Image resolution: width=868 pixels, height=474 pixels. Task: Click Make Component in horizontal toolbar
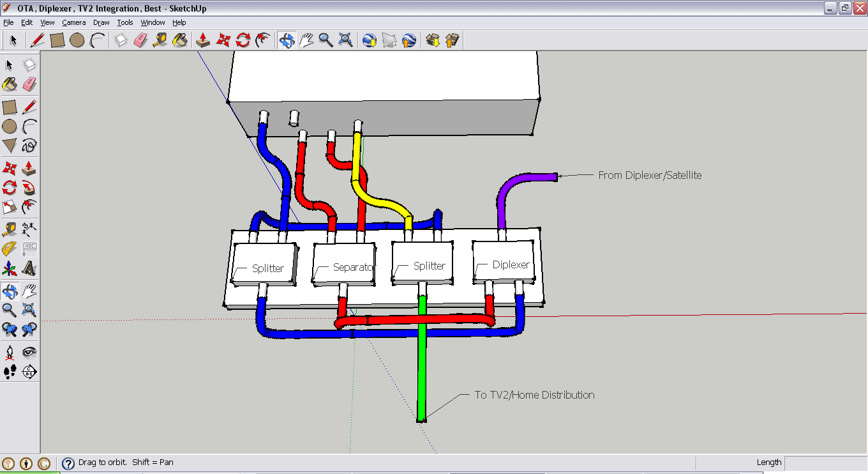coord(121,40)
